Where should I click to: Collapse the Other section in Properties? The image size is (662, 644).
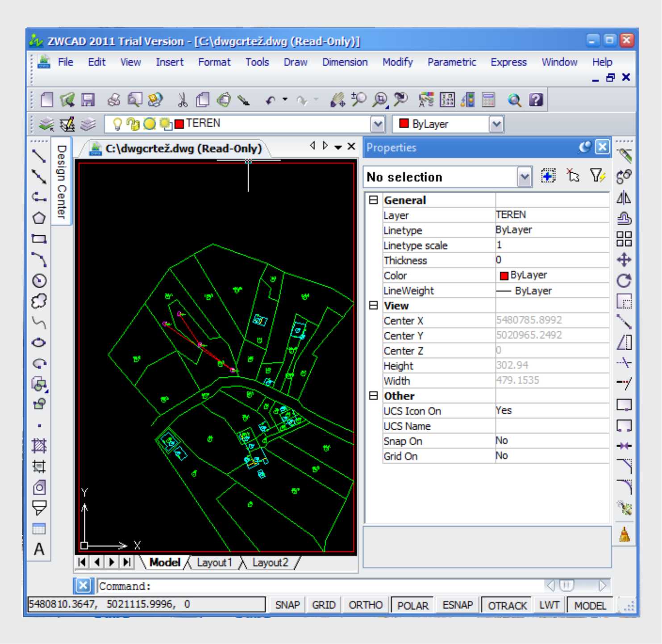(374, 396)
